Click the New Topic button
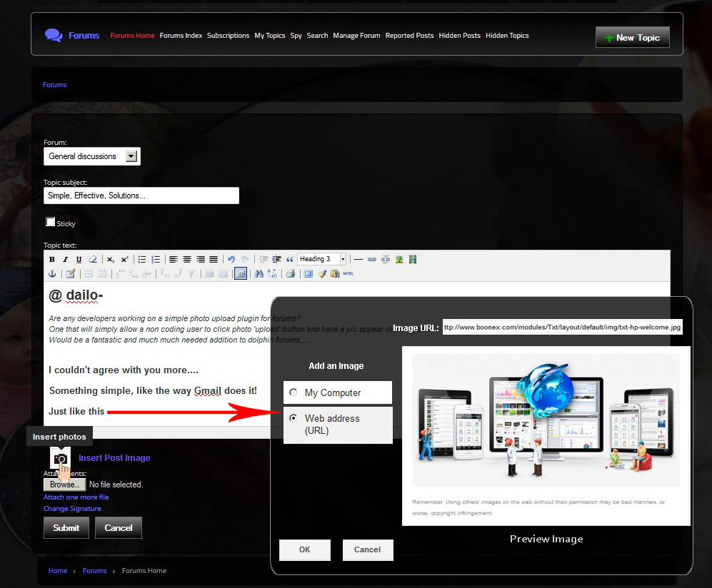Image resolution: width=712 pixels, height=588 pixels. coord(632,38)
